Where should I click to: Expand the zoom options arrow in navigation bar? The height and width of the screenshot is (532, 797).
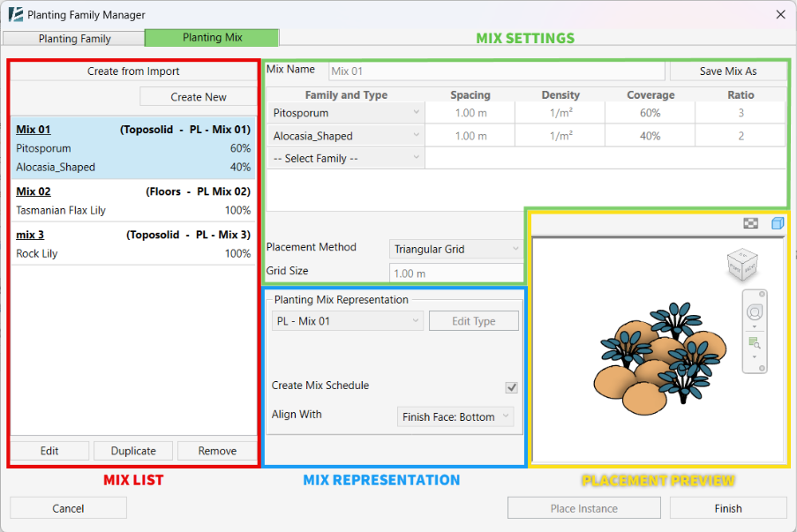pyautogui.click(x=755, y=356)
